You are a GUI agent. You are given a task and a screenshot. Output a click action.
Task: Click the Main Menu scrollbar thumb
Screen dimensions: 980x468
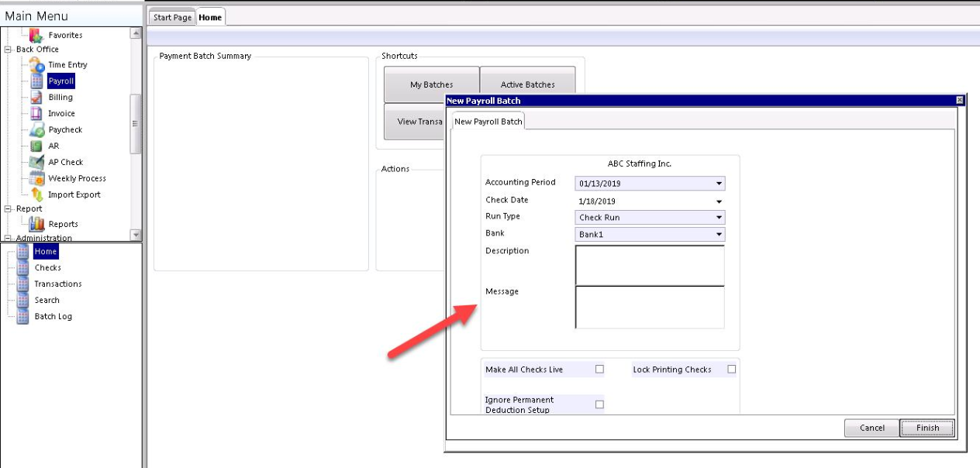[136, 124]
